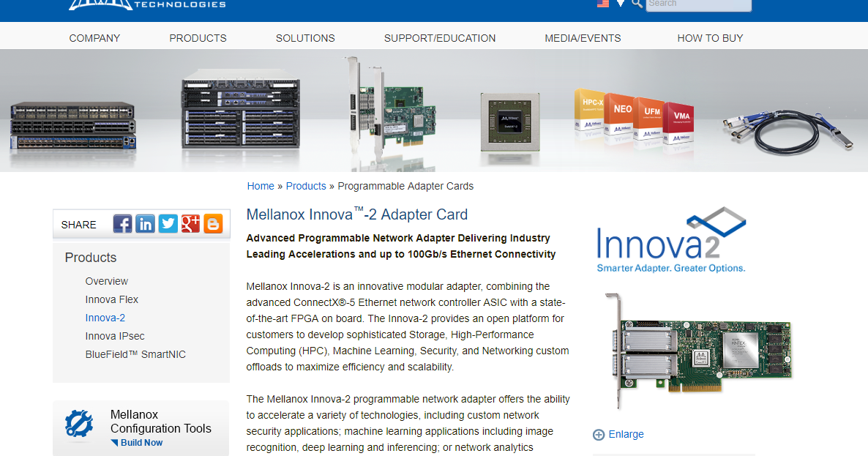Click the HPC-X NEO UFM software boxes
The image size is (868, 456).
coord(634,117)
